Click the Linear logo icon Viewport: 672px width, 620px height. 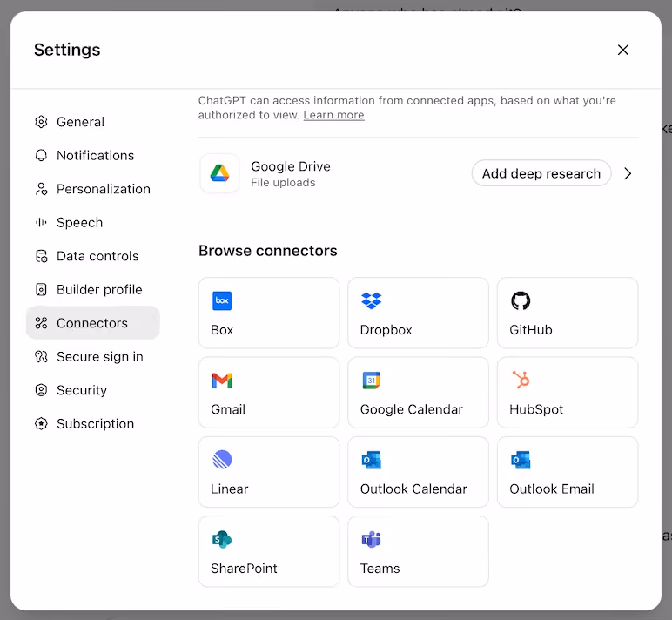(x=222, y=460)
